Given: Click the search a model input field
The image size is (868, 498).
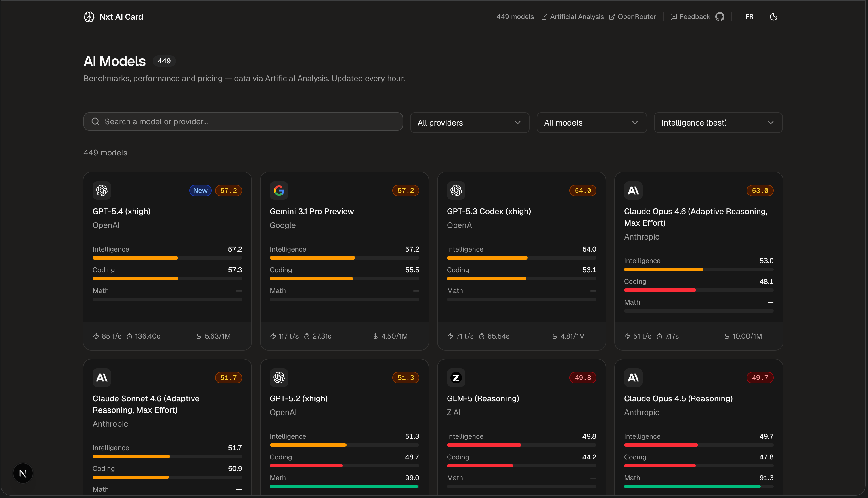Looking at the screenshot, I should point(243,121).
